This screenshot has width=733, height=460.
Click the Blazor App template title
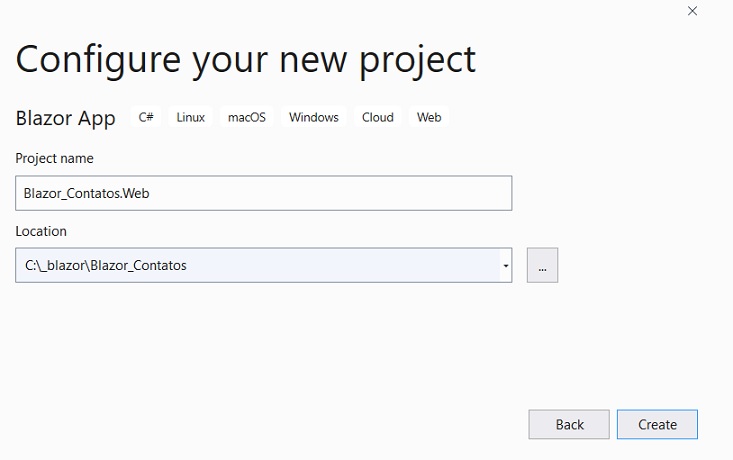[65, 118]
